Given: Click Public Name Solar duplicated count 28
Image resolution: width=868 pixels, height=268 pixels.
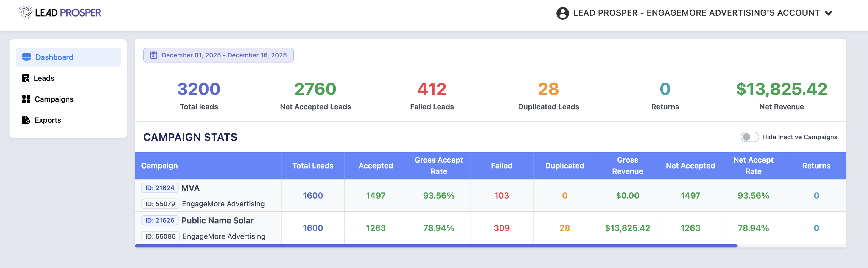Looking at the screenshot, I should pos(564,228).
